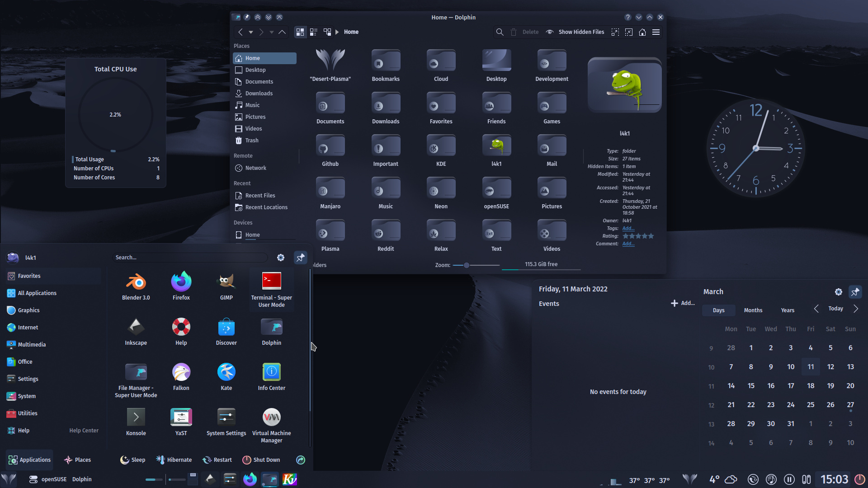Open Falkon browser
The width and height of the screenshot is (868, 488).
tap(181, 377)
